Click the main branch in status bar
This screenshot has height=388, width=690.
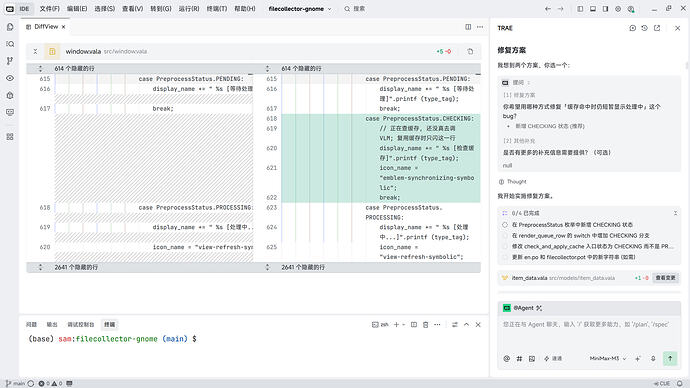tap(15, 384)
